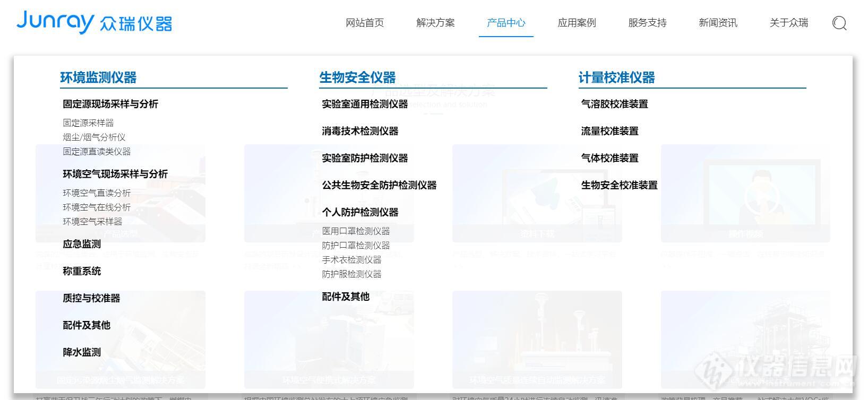Select the 降水监测 subcategory

pos(82,352)
